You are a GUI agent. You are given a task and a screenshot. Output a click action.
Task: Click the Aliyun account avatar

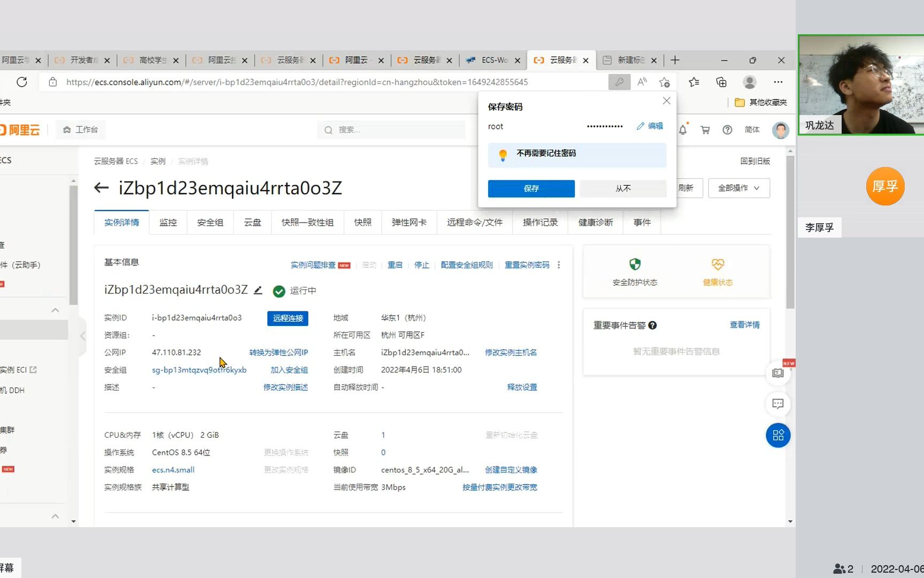coord(781,130)
